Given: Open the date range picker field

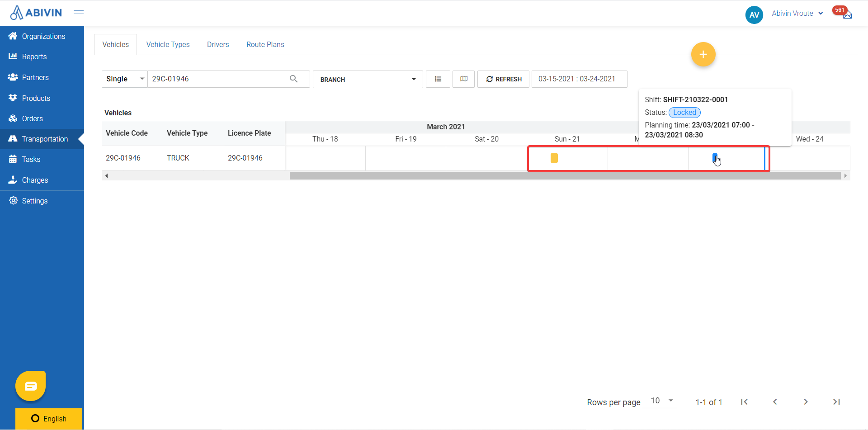Looking at the screenshot, I should click(x=579, y=79).
